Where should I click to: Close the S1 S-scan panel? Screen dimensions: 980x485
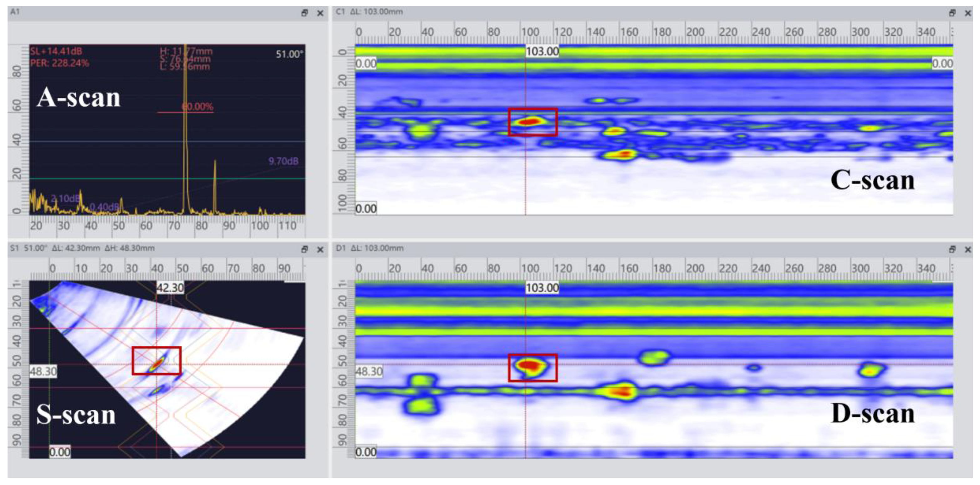click(320, 250)
